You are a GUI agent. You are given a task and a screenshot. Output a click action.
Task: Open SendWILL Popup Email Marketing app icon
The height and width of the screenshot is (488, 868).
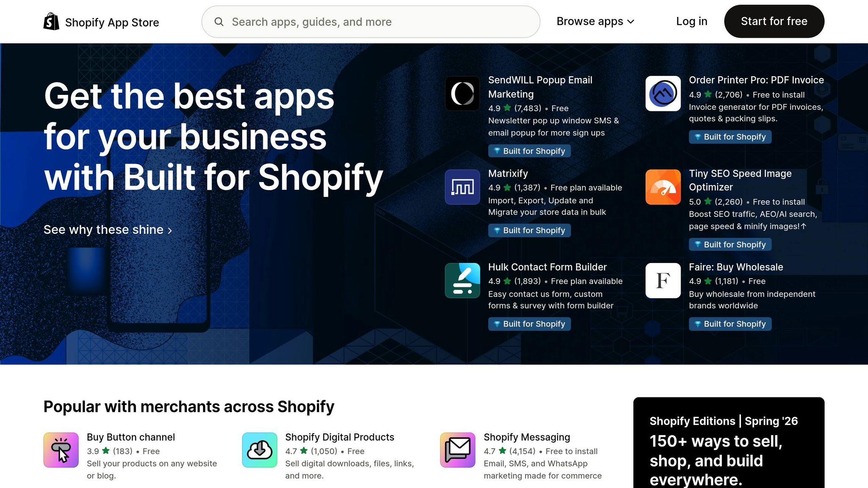pos(462,93)
